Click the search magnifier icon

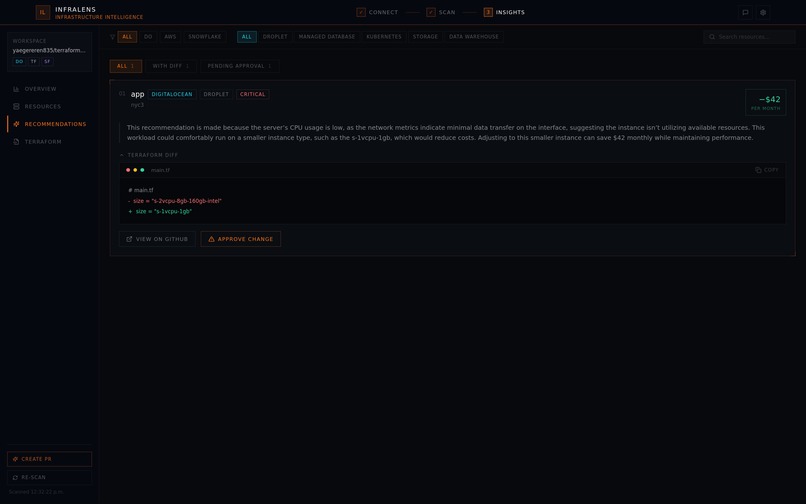tap(712, 37)
